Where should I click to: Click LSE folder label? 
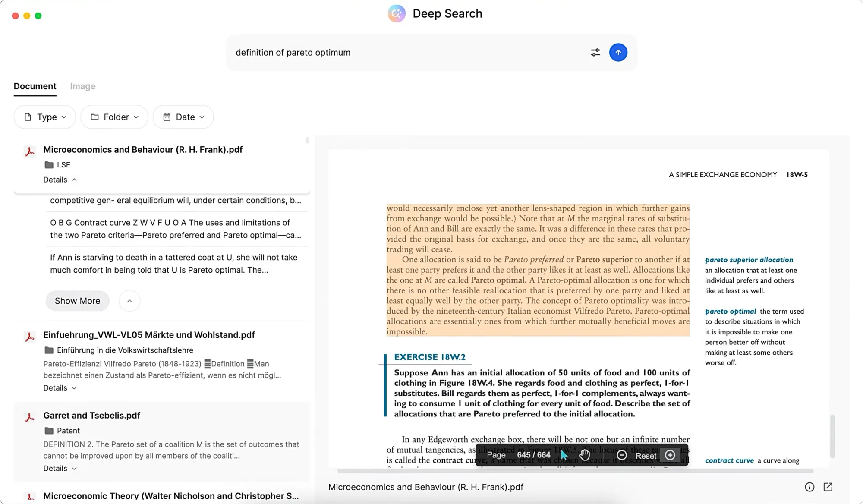click(63, 165)
